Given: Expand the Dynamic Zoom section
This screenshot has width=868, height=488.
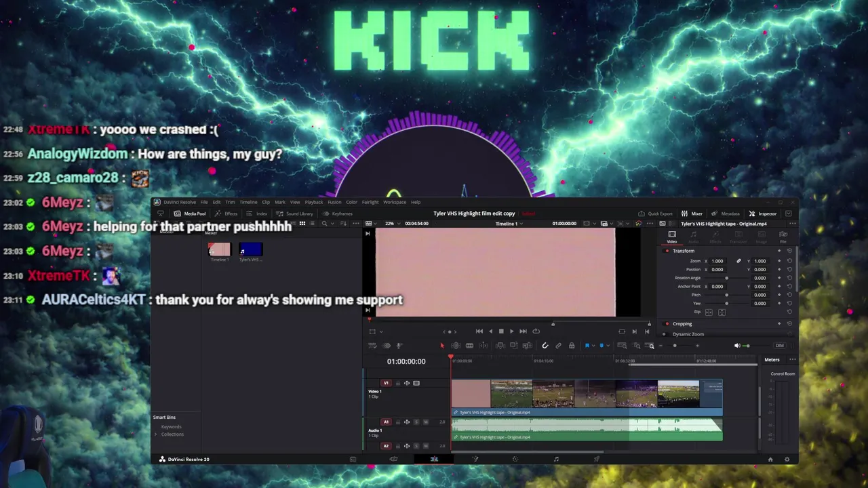Looking at the screenshot, I should click(x=688, y=334).
